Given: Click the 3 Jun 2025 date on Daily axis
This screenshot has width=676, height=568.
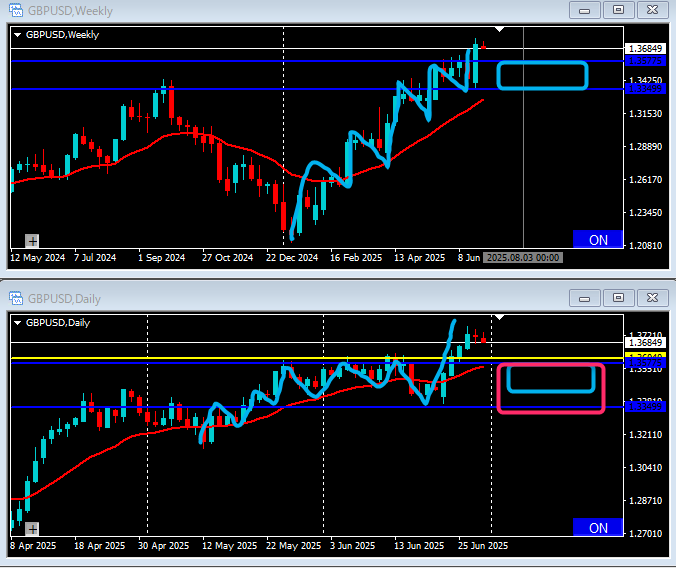Looking at the screenshot, I should (352, 546).
